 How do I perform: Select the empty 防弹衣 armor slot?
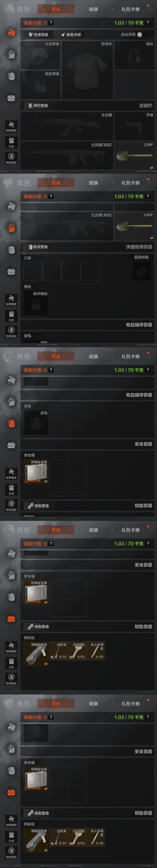(87, 70)
